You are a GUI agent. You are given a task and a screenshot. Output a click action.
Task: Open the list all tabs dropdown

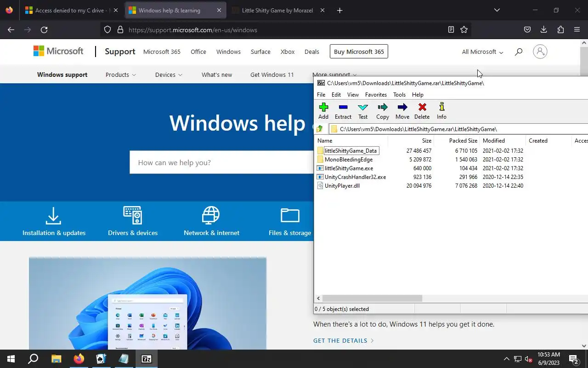[497, 10]
